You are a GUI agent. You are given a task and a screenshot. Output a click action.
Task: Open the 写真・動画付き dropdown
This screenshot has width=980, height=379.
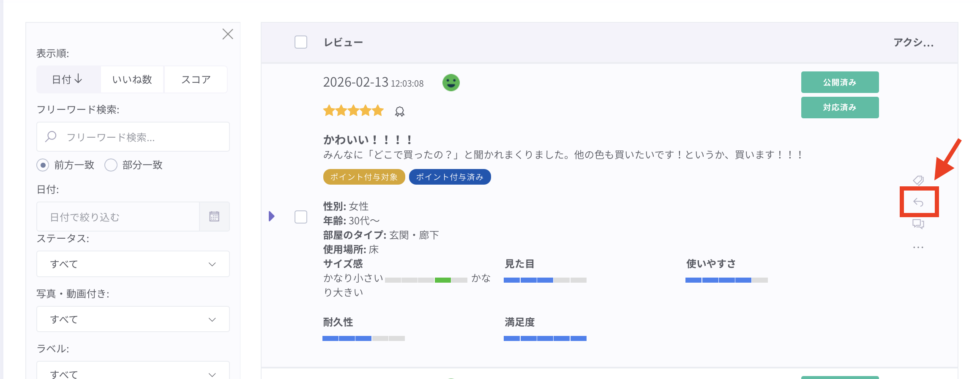tap(133, 319)
